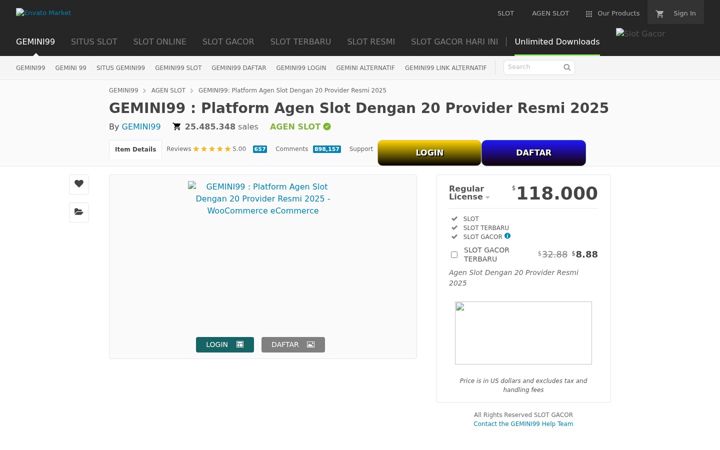
Task: Click GEMINI99 DAFTAR in the sub navigation
Action: point(239,68)
